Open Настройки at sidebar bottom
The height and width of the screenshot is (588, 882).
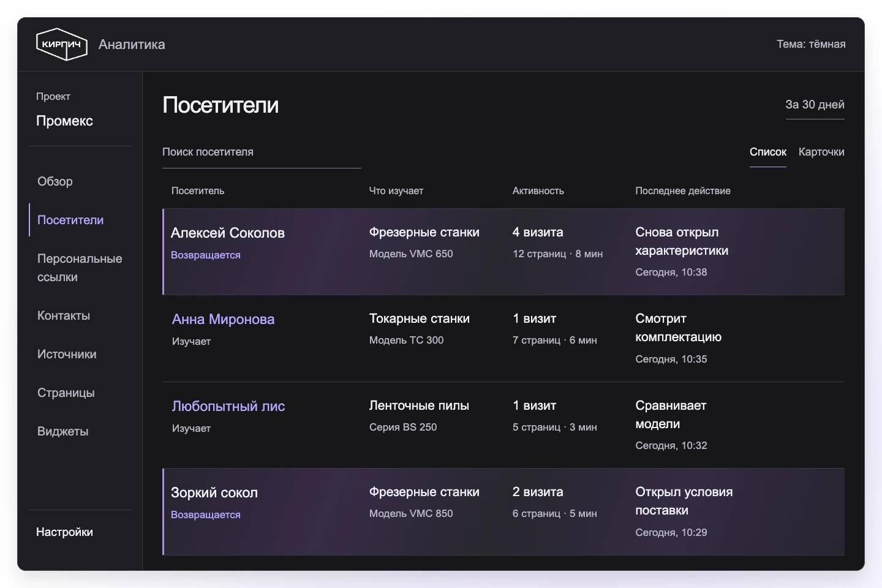coord(64,532)
